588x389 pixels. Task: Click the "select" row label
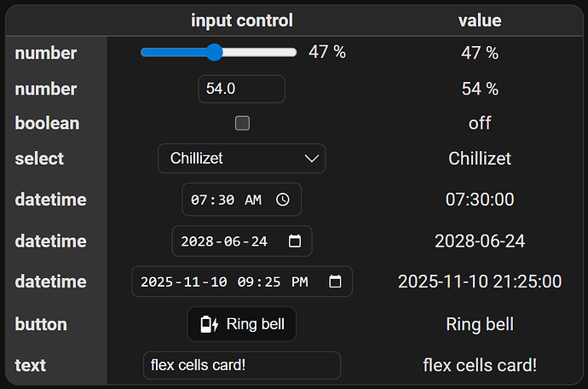click(x=39, y=159)
